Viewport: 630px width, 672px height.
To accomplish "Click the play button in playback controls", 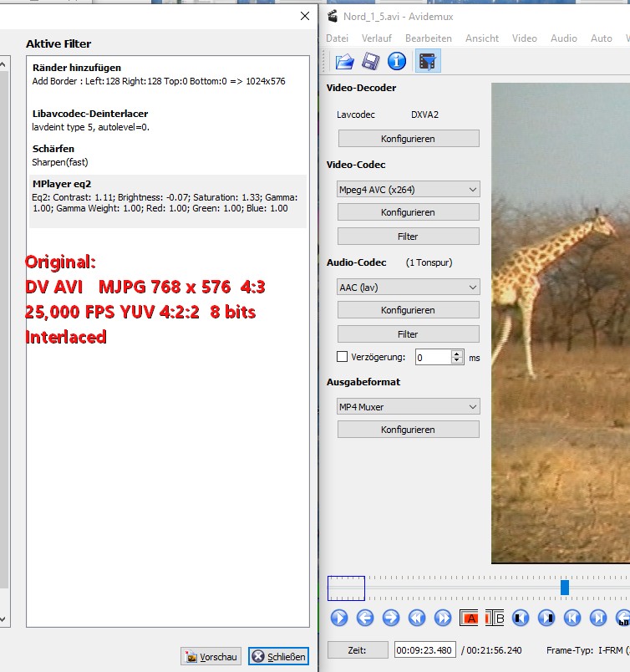I will 339,618.
